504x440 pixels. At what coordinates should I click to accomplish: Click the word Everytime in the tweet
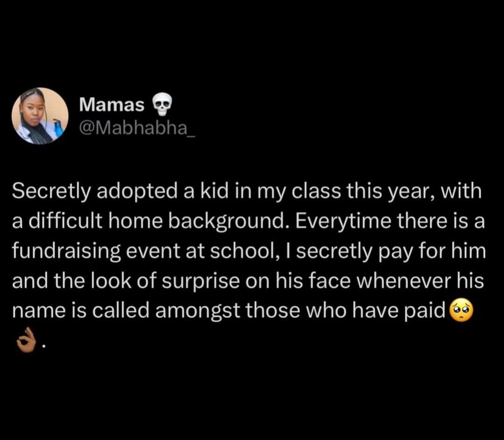pyautogui.click(x=342, y=222)
